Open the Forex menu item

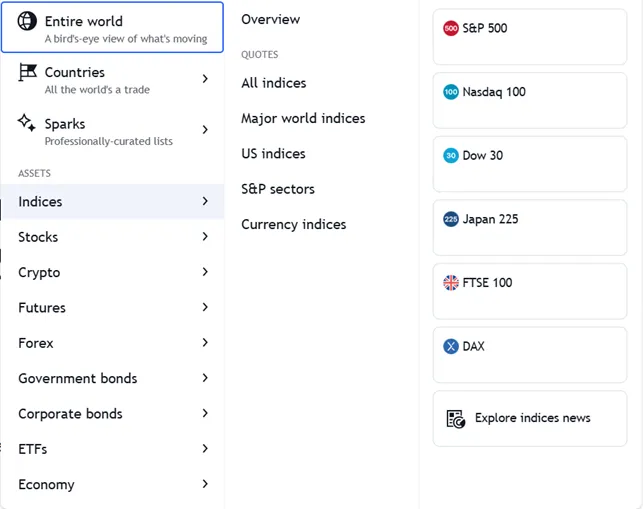tap(36, 343)
